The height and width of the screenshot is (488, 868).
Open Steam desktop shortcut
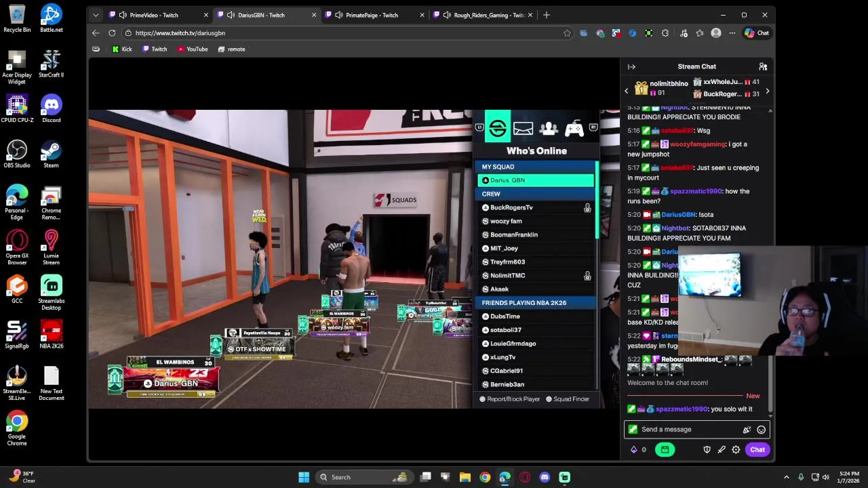(x=51, y=154)
